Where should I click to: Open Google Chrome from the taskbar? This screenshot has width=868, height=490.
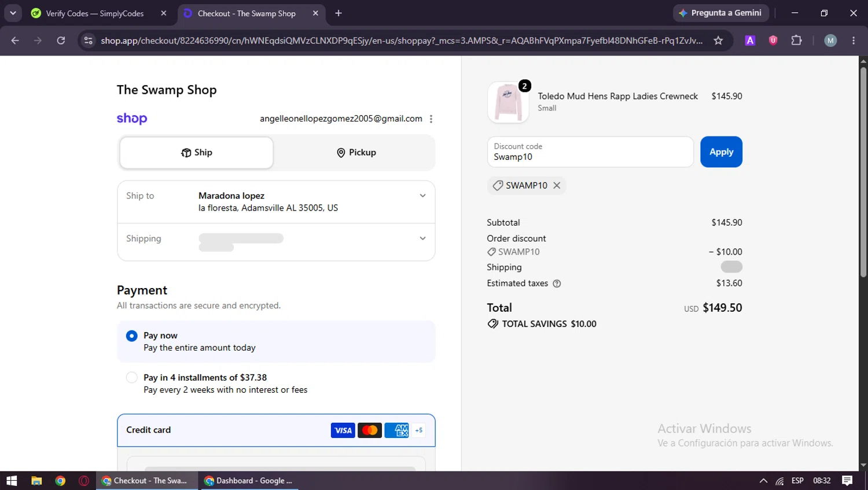(60, 481)
